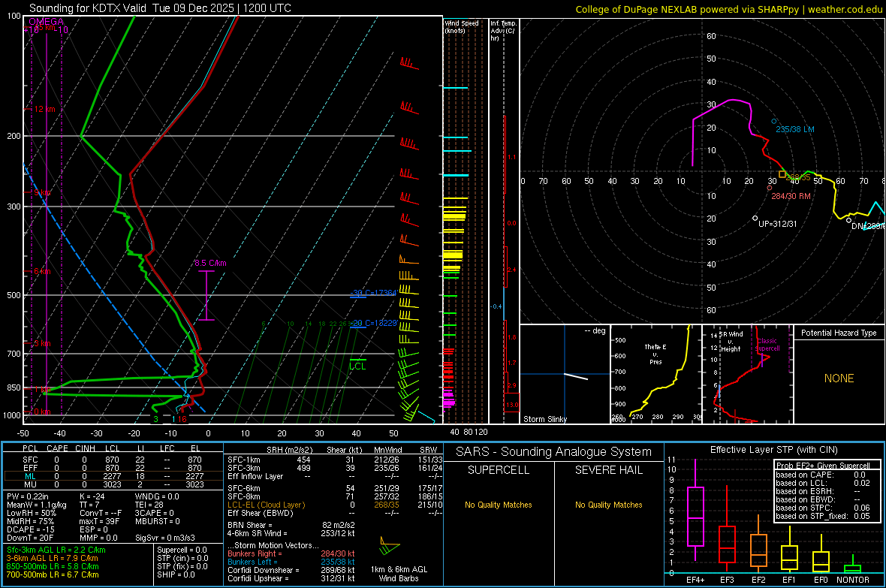The height and width of the screenshot is (588, 886).
Task: Select the MU parcel row
Action: pos(113,484)
